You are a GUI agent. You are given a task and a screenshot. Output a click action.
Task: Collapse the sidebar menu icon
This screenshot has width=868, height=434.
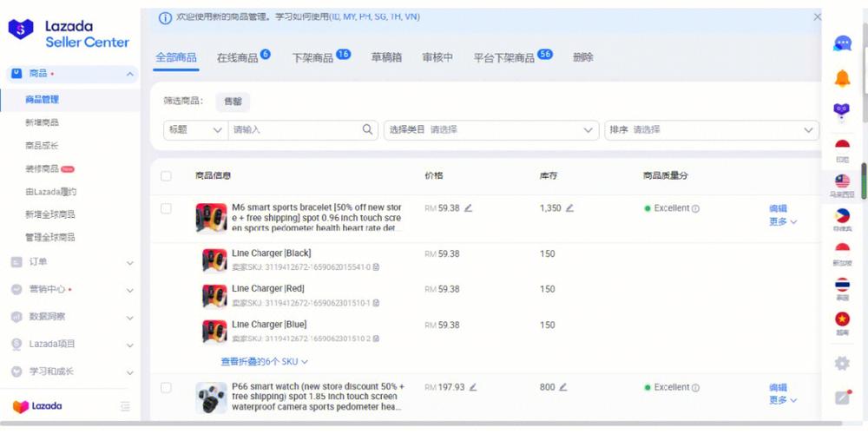tap(126, 407)
